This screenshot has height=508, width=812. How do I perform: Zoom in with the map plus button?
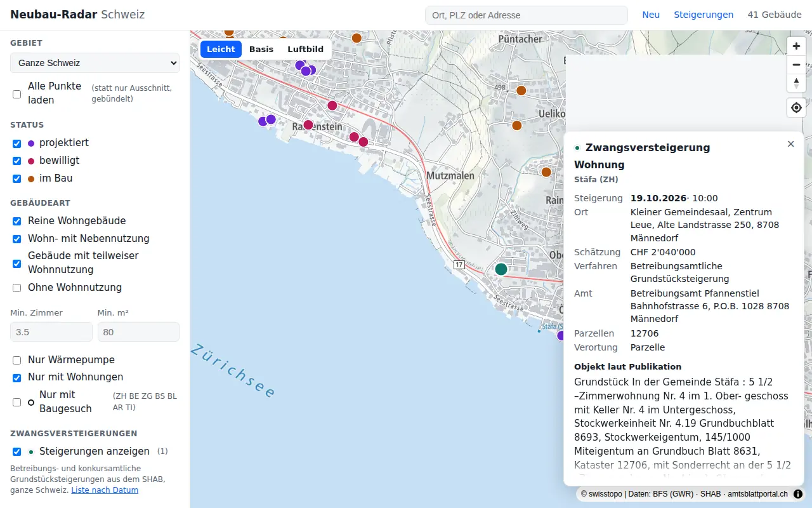click(x=796, y=46)
